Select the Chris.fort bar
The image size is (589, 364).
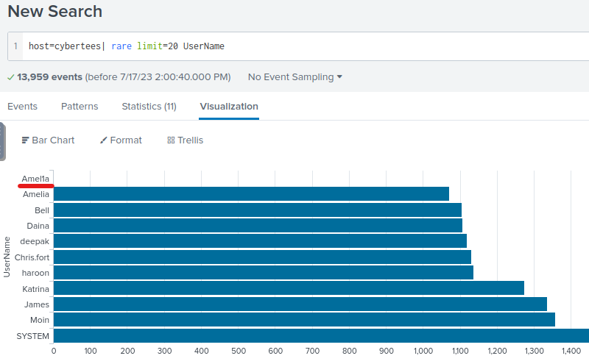(262, 257)
